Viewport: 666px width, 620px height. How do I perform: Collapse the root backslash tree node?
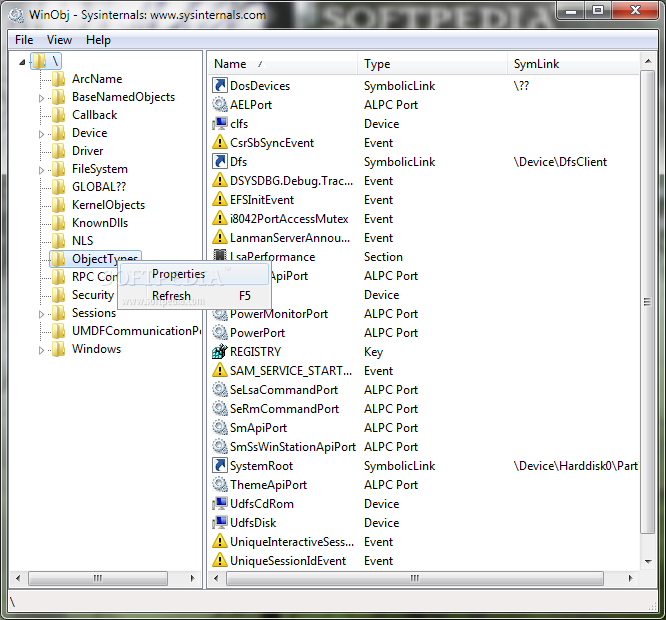[22, 62]
